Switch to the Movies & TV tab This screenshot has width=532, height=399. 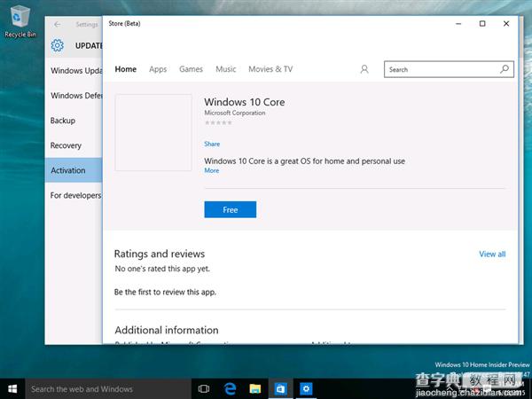(270, 69)
